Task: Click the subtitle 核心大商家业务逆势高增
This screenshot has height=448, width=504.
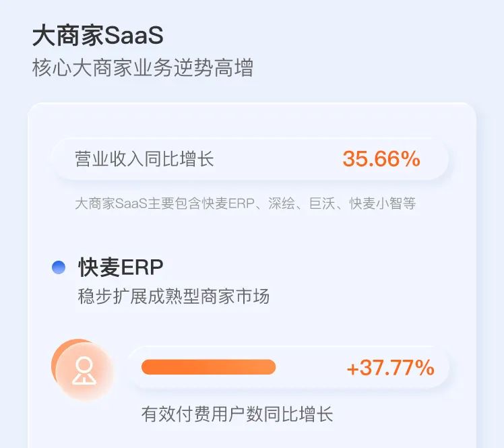Action: tap(142, 68)
